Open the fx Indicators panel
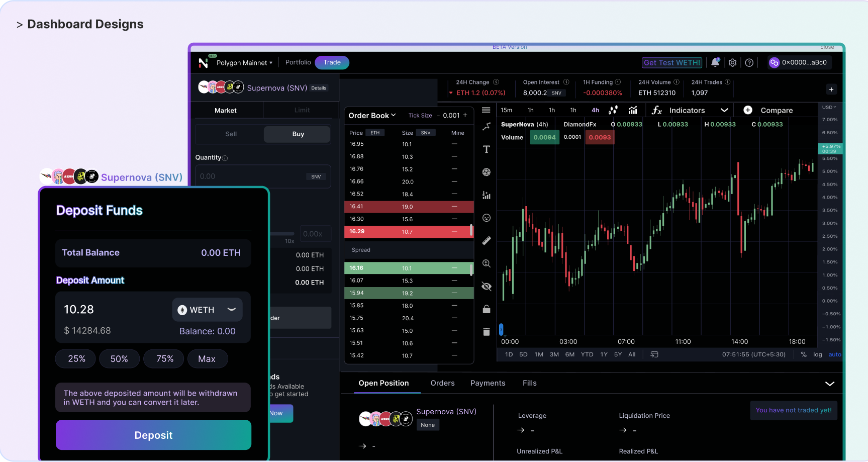 [679, 110]
